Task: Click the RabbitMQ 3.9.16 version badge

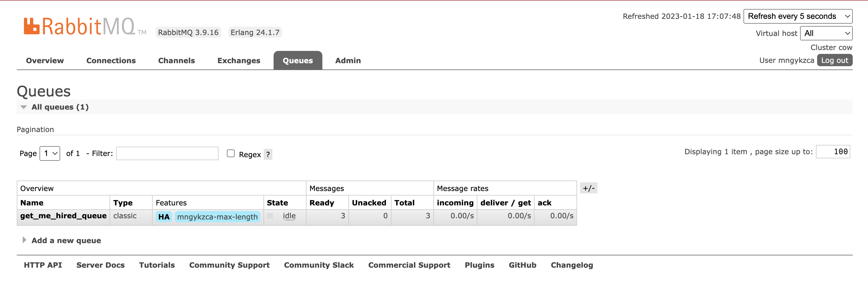Action: pyautogui.click(x=188, y=32)
